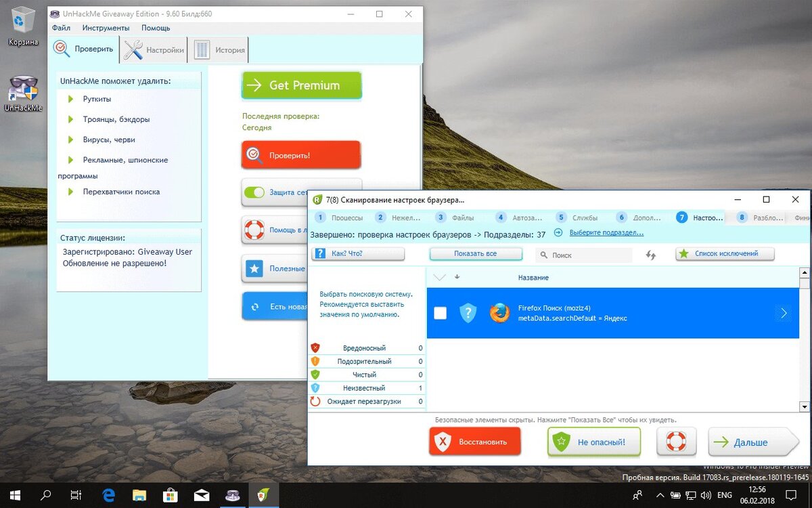Click the blue Есть новая update button

(274, 307)
